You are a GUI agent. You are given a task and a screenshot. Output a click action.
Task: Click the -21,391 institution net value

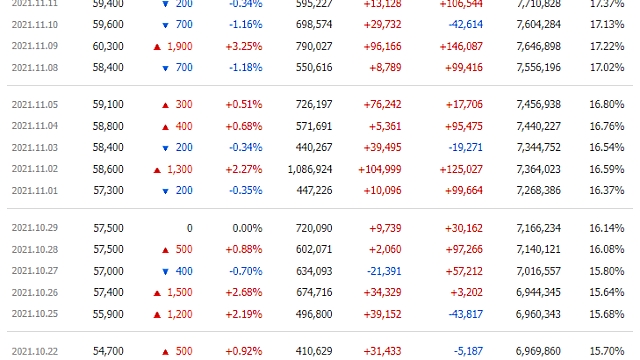click(384, 271)
